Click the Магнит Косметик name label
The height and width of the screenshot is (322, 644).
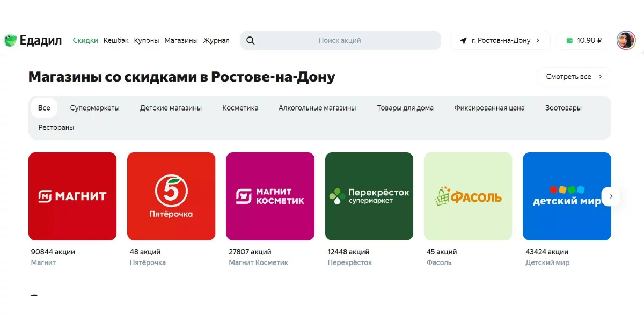(259, 263)
